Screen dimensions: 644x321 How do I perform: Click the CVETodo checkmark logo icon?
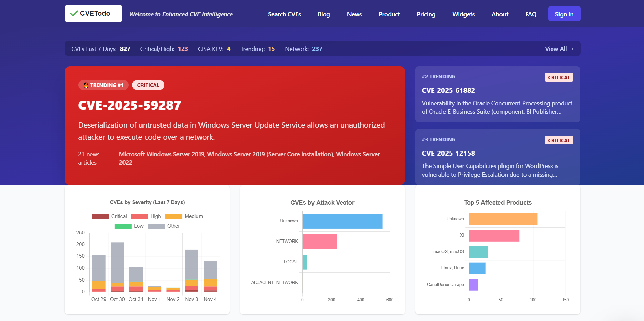point(73,14)
